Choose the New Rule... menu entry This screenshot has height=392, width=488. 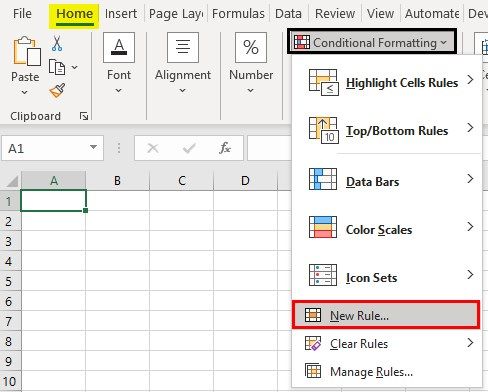[386, 315]
